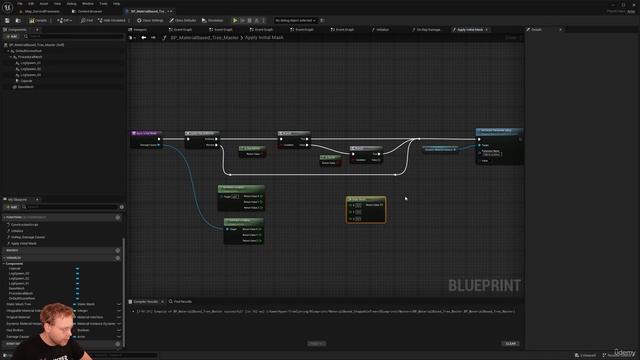
Task: Open the Diff dropdown
Action: tap(65, 20)
